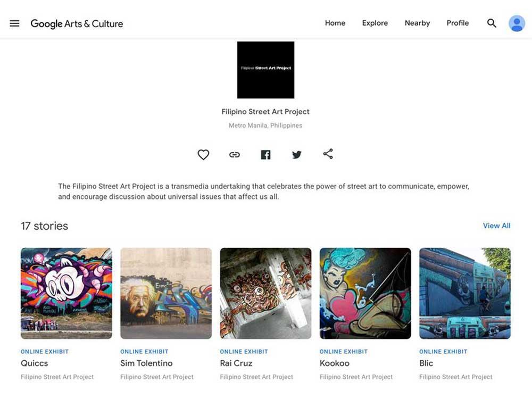Open the Sim Tolentino Einstein mural thumbnail

coord(166,293)
